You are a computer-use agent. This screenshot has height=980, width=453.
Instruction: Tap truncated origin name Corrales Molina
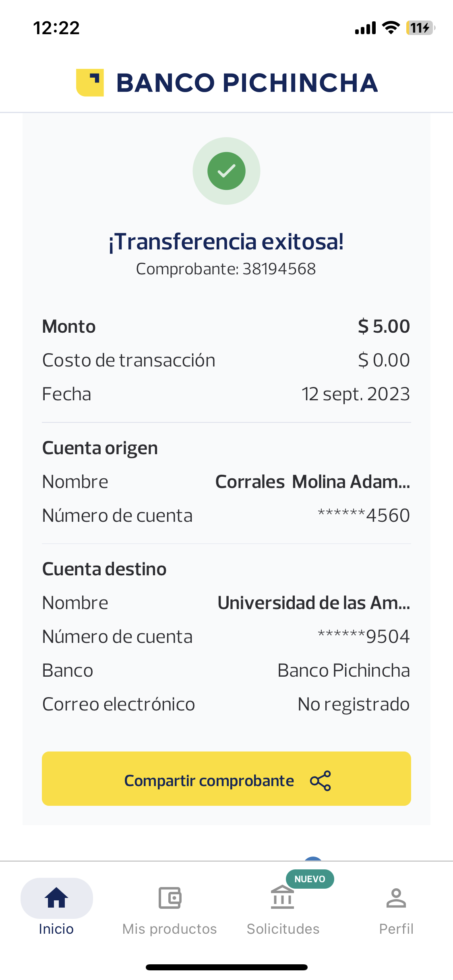pos(312,482)
